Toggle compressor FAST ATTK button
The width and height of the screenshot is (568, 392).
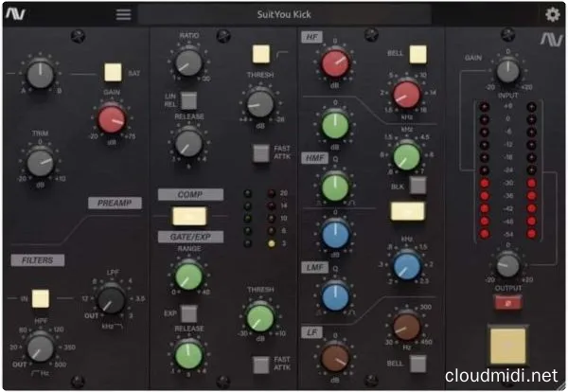(x=261, y=152)
